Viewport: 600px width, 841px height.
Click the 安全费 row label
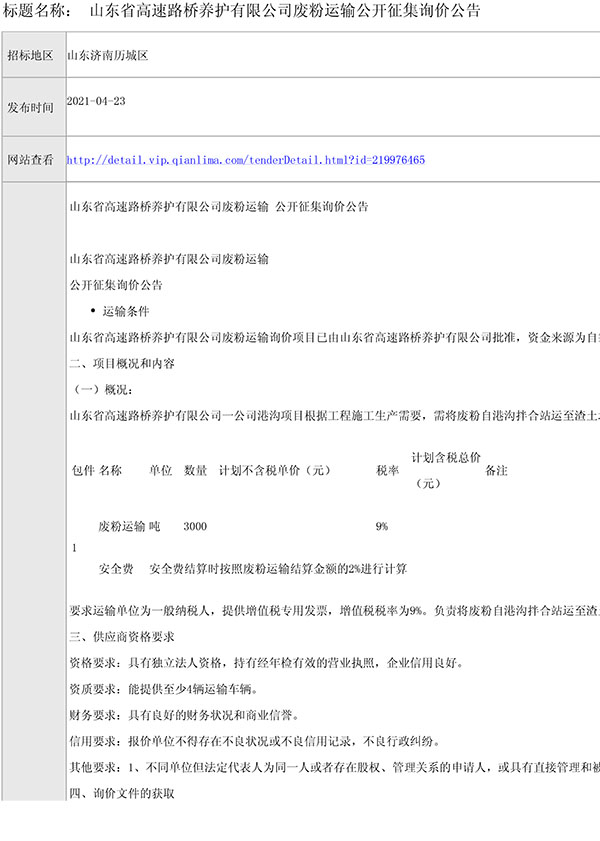click(x=116, y=569)
